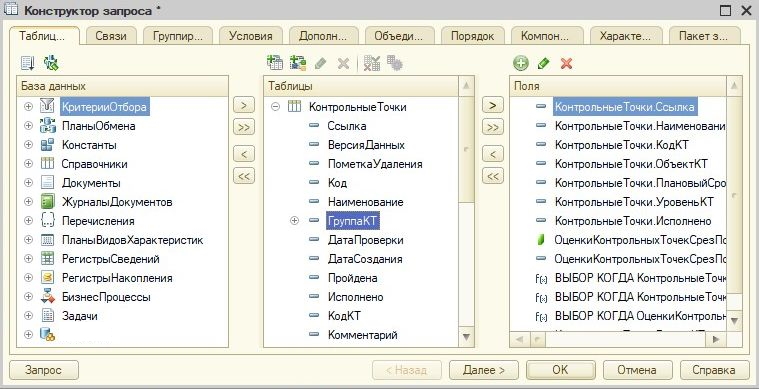Expand the Задачи node
The width and height of the screenshot is (759, 389).
pyautogui.click(x=29, y=315)
